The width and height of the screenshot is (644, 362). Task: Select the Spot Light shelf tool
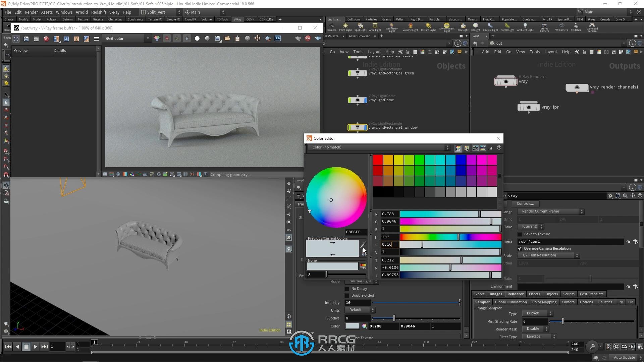tap(360, 27)
